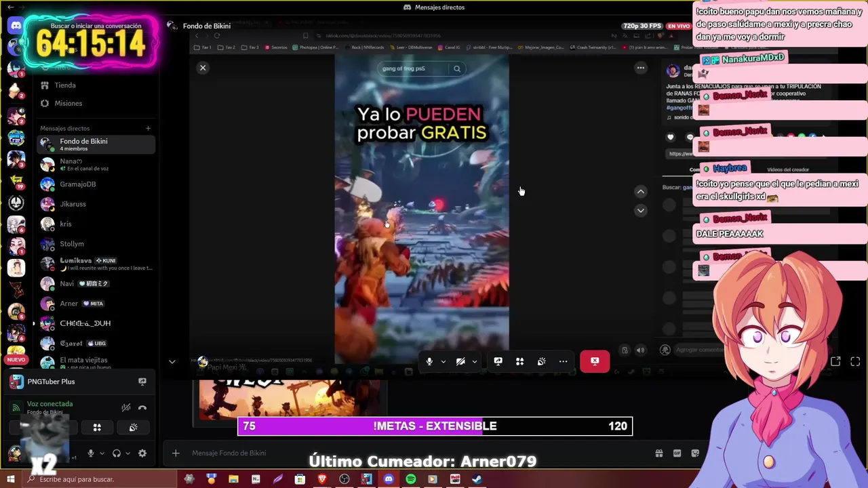Open TikTok three-dots more options
This screenshot has height=488, width=868.
point(641,68)
